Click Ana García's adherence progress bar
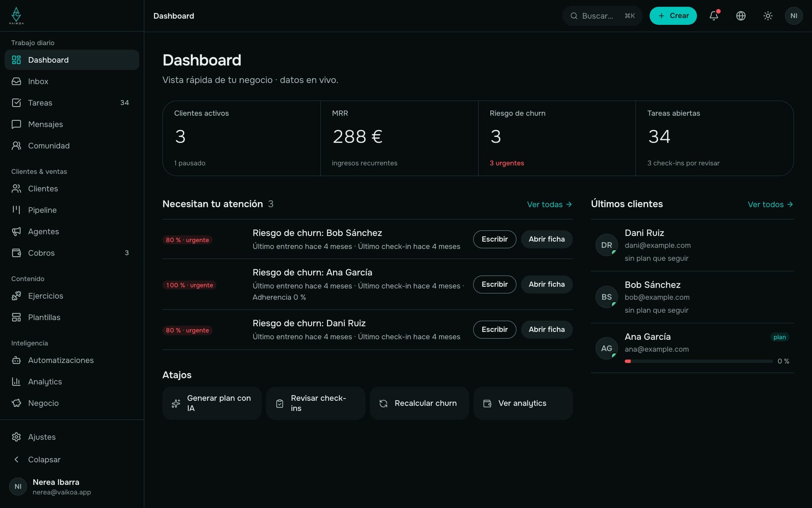 [698, 361]
